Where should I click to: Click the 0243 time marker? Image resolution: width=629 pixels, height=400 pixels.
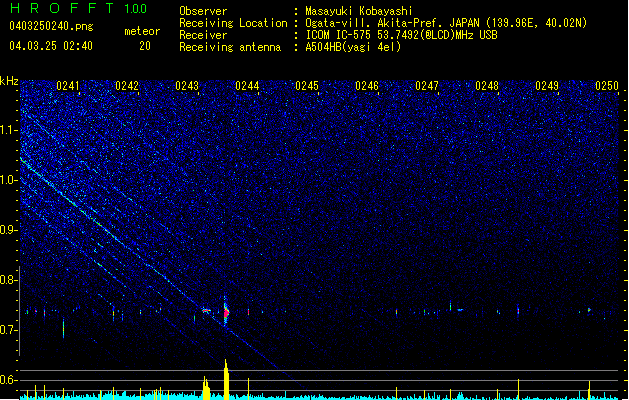point(187,86)
